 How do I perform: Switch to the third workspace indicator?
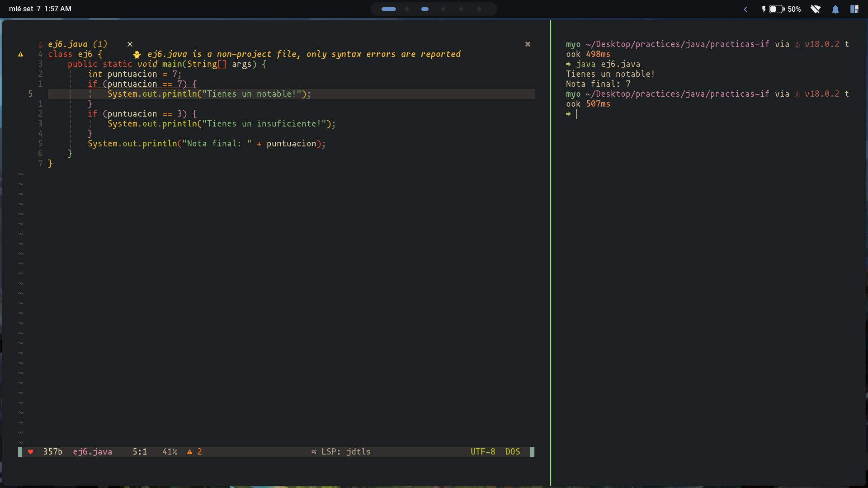[x=425, y=9]
